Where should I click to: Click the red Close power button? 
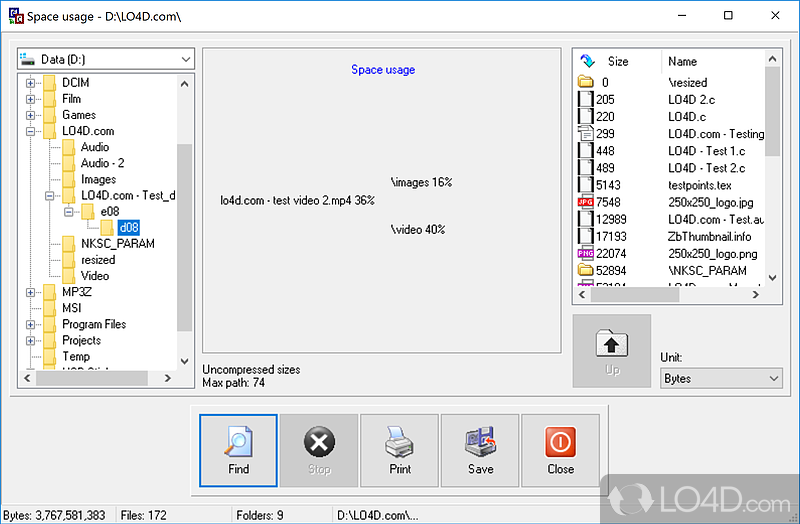[x=560, y=451]
